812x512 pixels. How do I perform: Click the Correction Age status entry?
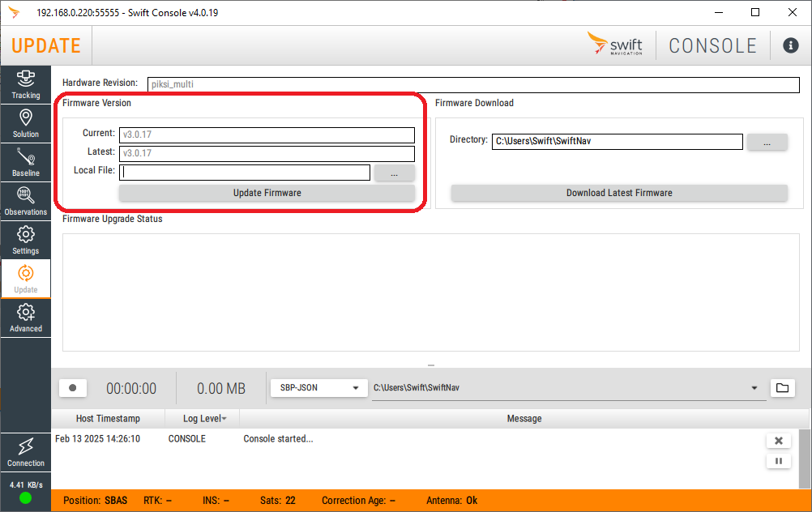tap(358, 501)
